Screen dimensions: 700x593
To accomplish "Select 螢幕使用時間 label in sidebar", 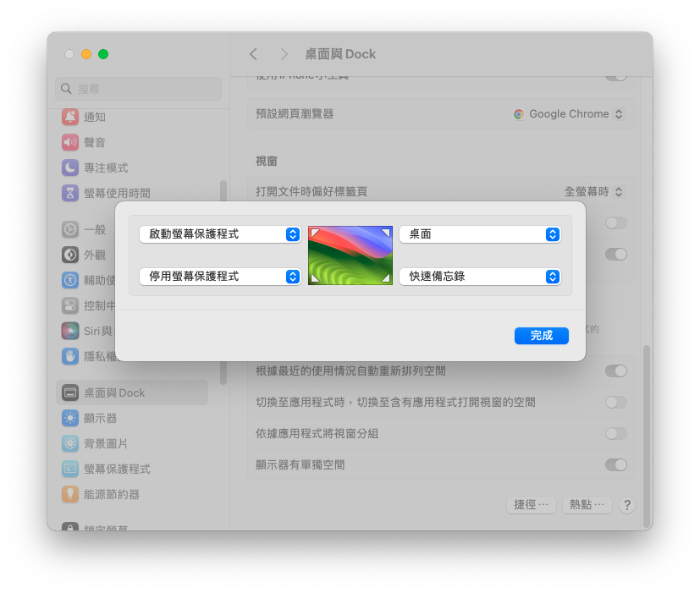I will coord(117,193).
